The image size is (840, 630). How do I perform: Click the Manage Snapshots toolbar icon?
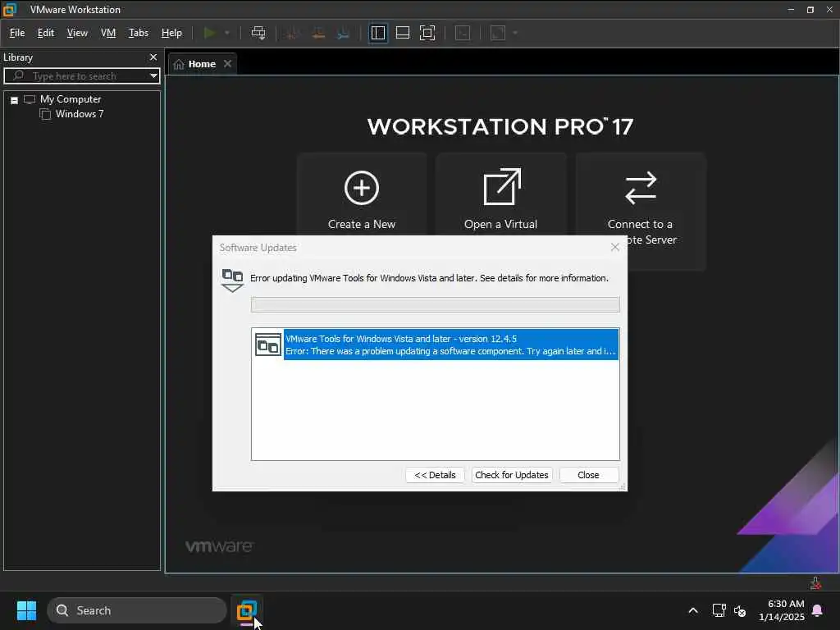(344, 33)
